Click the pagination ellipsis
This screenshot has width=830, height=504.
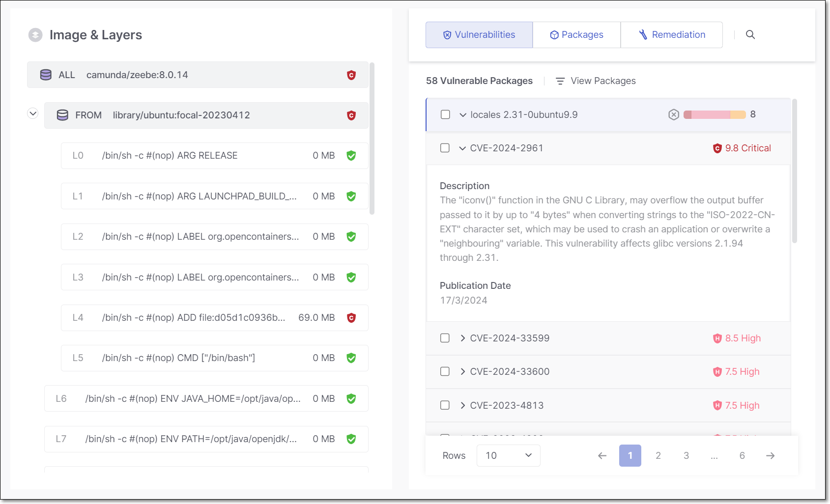pyautogui.click(x=714, y=456)
